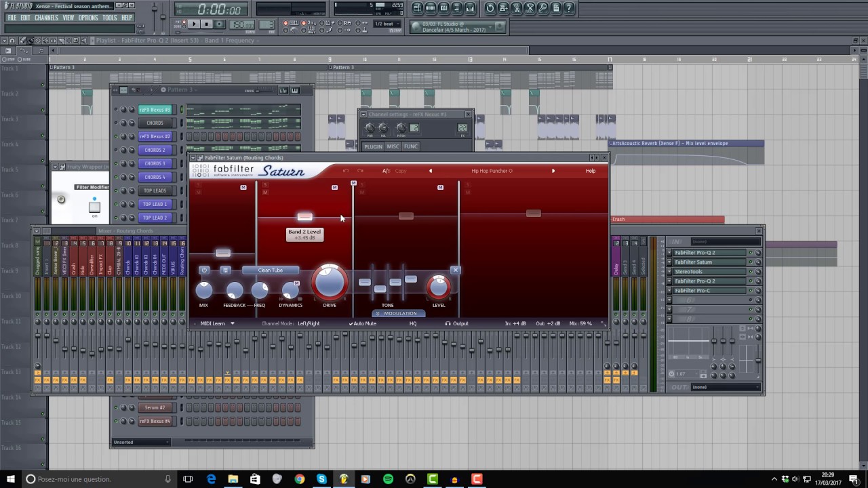Screen dimensions: 868x488
Task: Open the FILE menu
Action: 12,18
